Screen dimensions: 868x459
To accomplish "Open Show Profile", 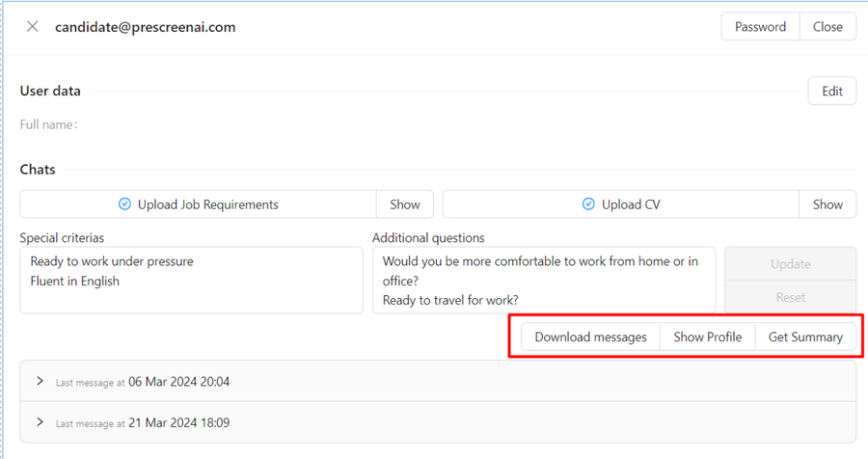I will pyautogui.click(x=708, y=337).
